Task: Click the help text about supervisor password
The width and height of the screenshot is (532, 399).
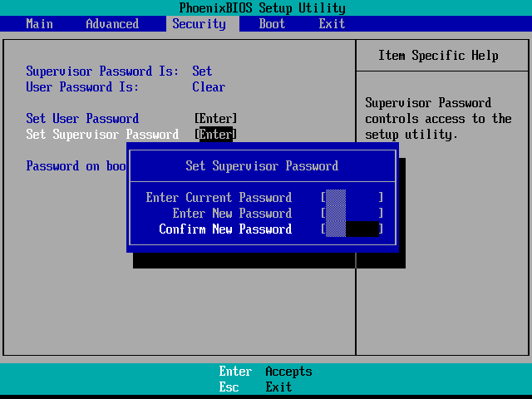Action: [x=438, y=119]
